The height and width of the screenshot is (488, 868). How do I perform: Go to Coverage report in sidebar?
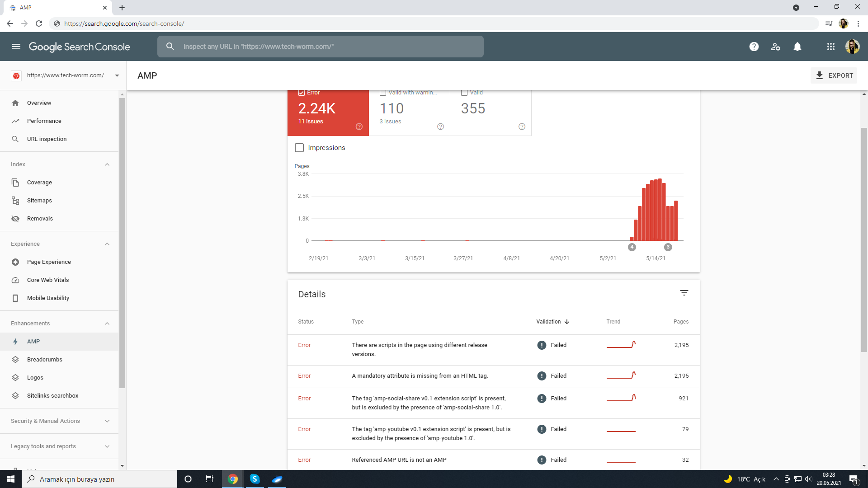tap(39, 183)
